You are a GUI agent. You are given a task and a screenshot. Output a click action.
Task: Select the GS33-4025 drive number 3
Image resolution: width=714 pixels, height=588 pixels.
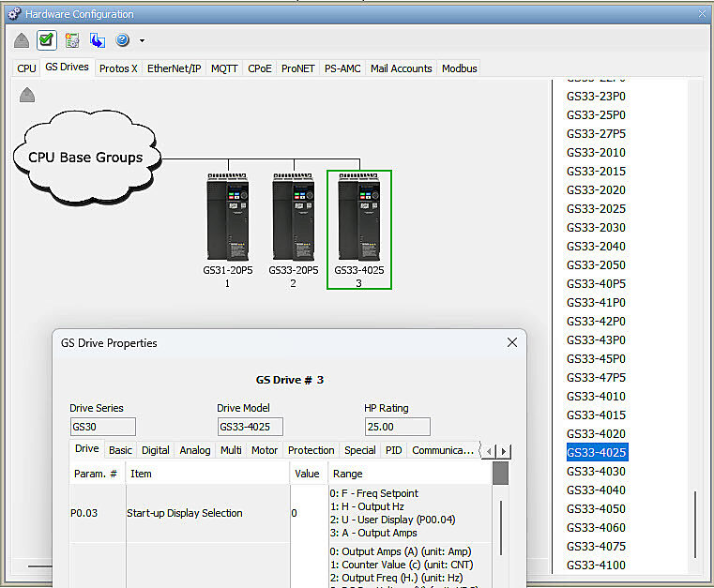359,230
